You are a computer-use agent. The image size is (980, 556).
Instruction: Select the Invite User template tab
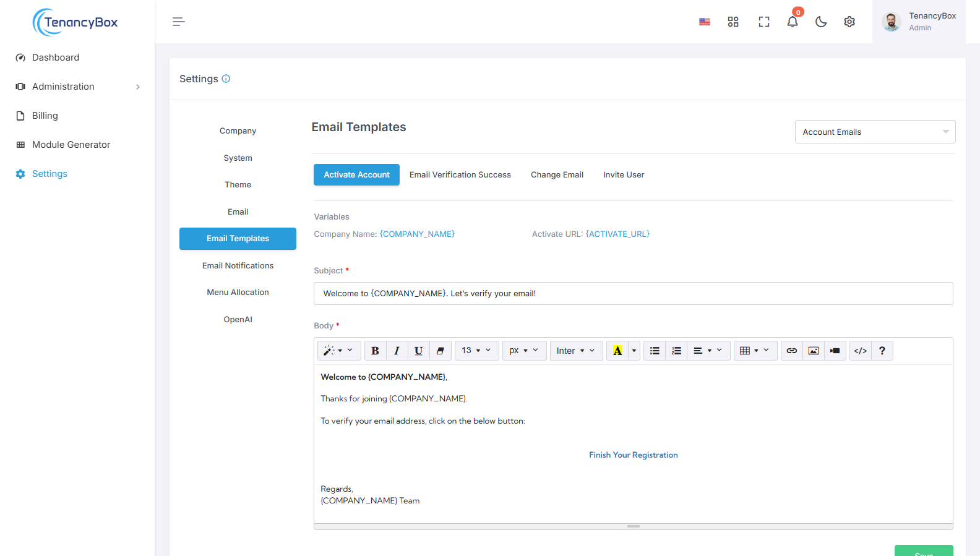tap(623, 175)
